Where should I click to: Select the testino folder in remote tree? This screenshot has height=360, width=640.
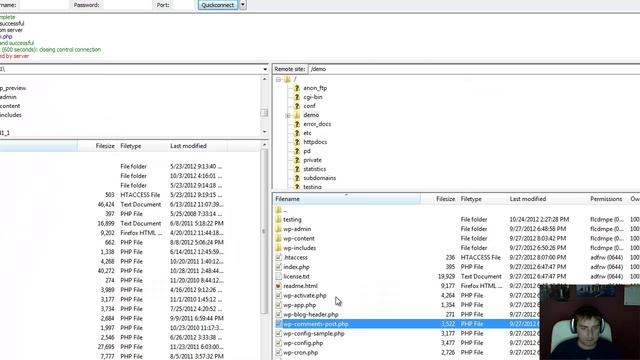tap(312, 187)
